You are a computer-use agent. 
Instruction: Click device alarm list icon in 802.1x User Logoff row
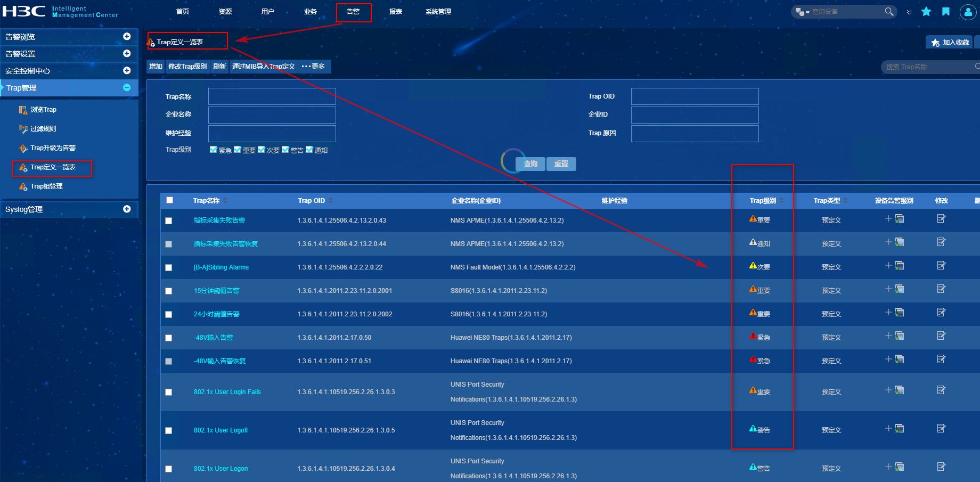900,428
